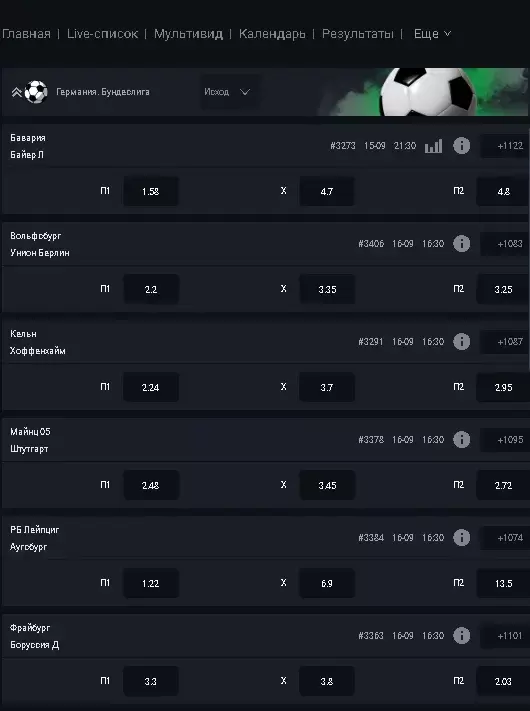Collapse the Германия. Бундеслига section
The height and width of the screenshot is (711, 530).
(16, 93)
